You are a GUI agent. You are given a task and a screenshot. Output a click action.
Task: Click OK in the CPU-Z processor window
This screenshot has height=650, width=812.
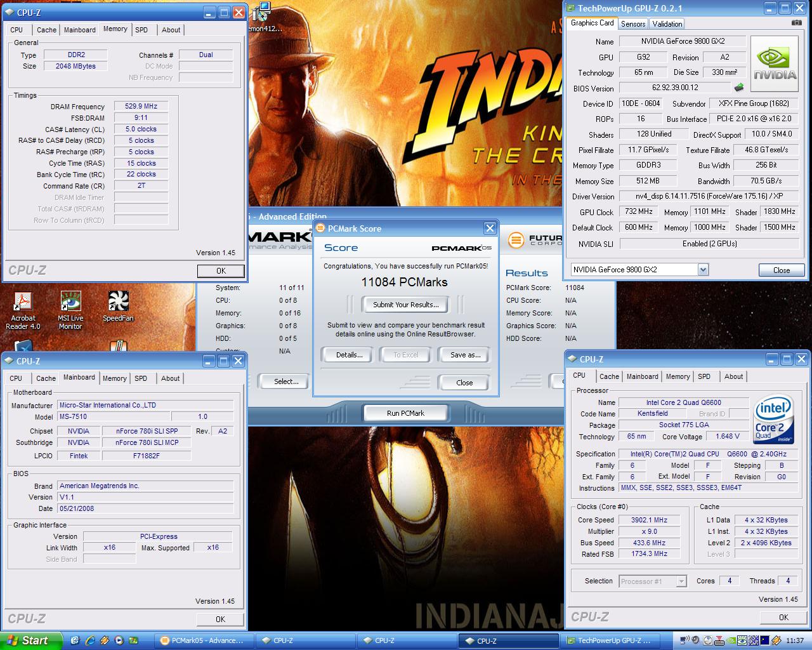click(x=783, y=618)
